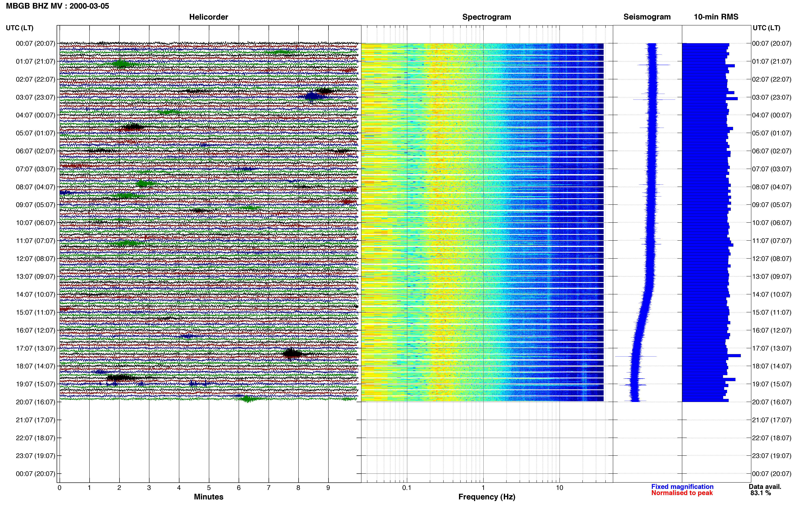
Task: Select the '10-min RMS' panel heading
Action: pos(716,17)
